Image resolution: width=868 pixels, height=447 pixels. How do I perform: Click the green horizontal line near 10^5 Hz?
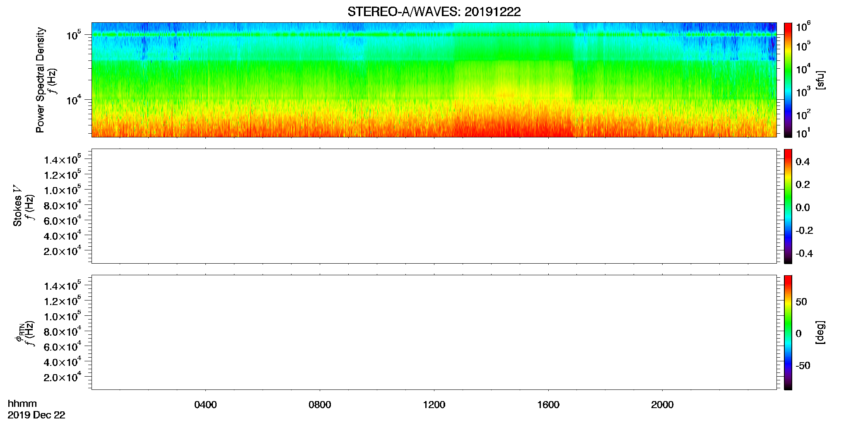tap(434, 35)
